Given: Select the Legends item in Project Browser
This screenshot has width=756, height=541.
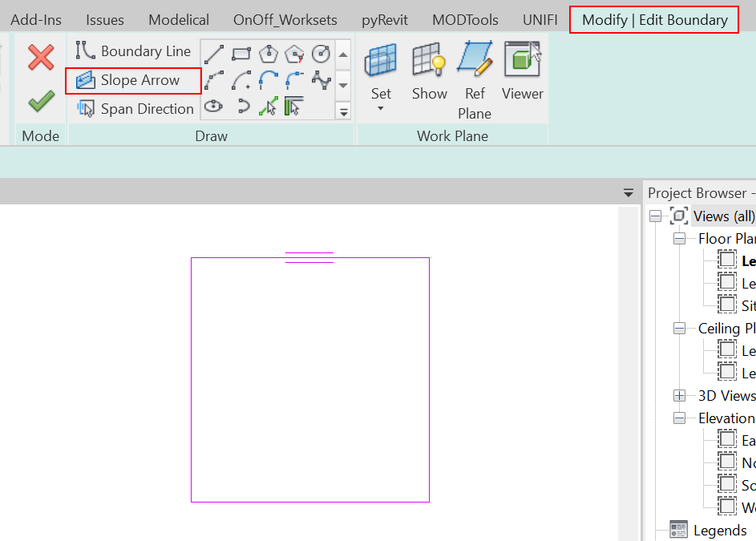Looking at the screenshot, I should tap(720, 531).
